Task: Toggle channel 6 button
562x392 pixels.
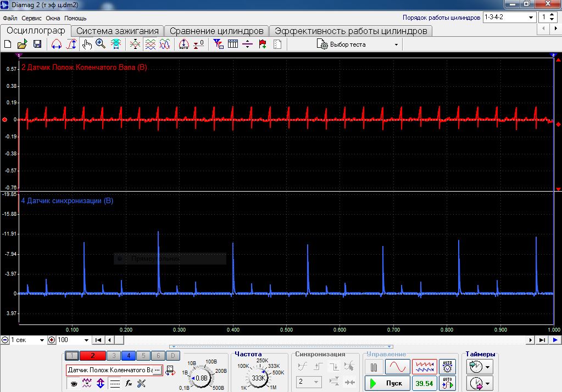Action: tap(158, 355)
